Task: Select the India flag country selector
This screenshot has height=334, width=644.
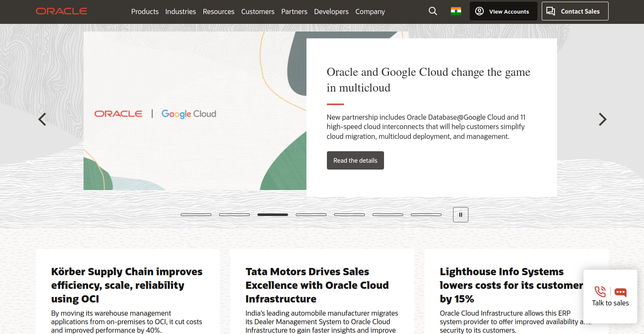Action: pyautogui.click(x=456, y=12)
